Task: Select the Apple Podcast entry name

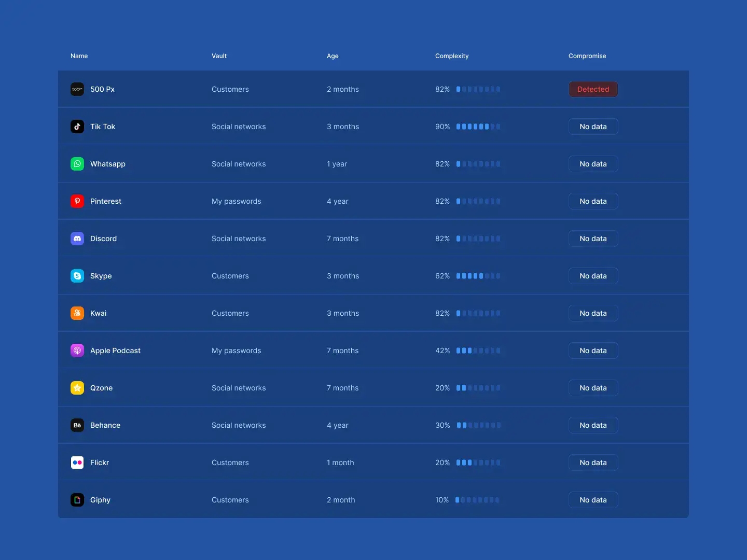Action: pos(115,351)
